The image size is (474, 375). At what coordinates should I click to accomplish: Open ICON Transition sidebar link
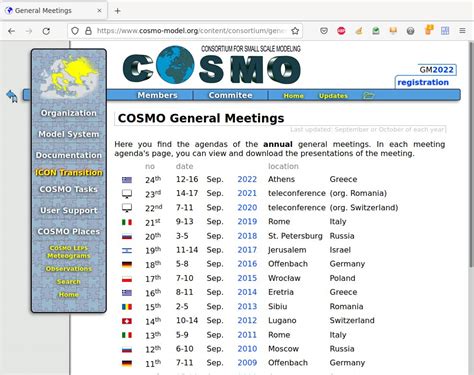(x=69, y=172)
